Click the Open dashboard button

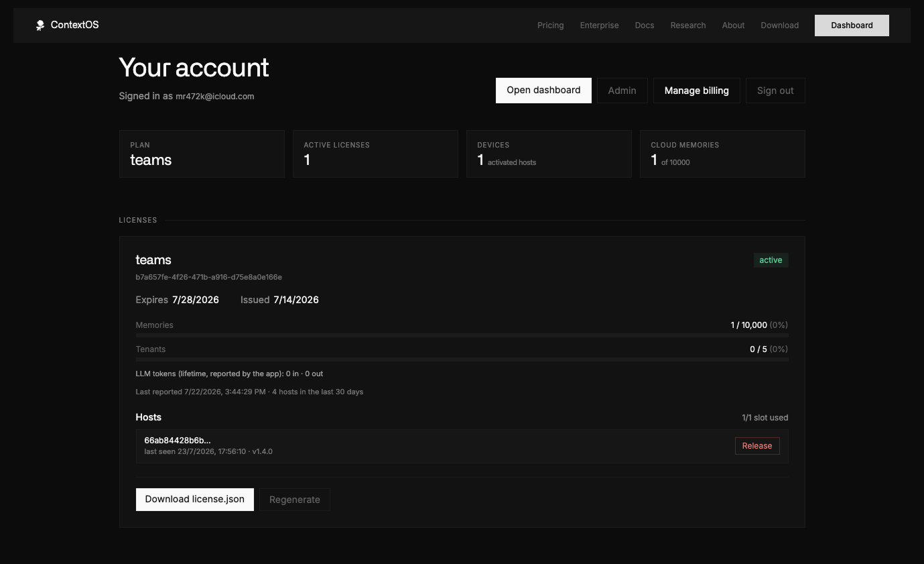pos(543,91)
